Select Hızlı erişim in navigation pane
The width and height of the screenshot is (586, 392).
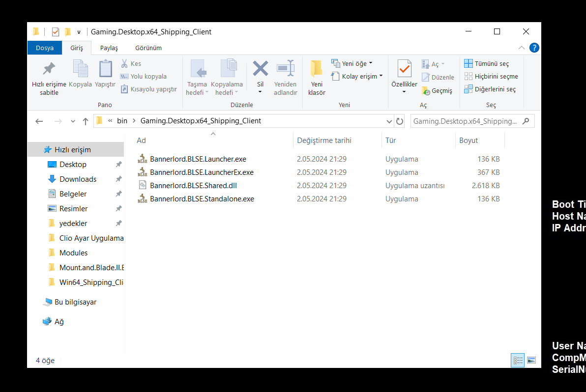click(76, 149)
